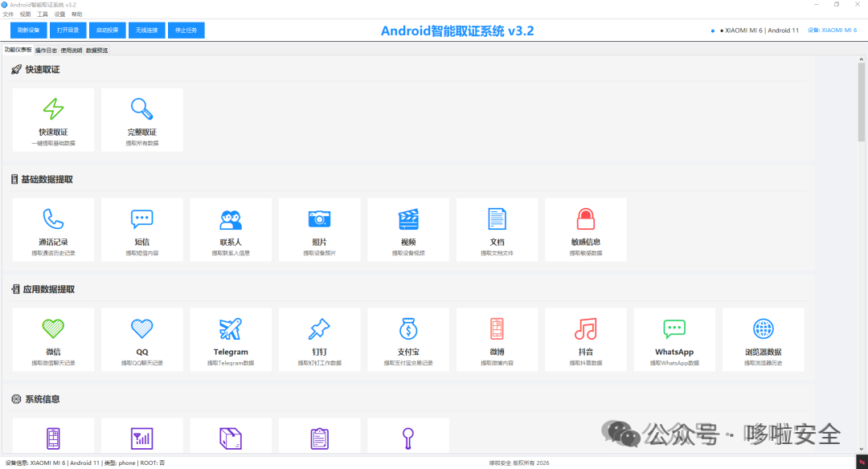Extract 支付宝 Alipay transaction records
Viewport: 868px width, 469px height.
click(x=408, y=340)
